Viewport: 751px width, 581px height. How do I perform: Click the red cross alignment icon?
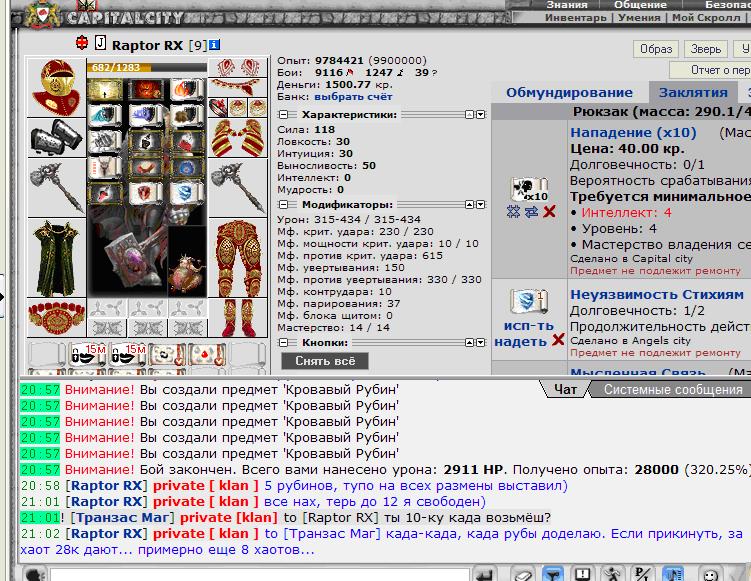pyautogui.click(x=82, y=43)
